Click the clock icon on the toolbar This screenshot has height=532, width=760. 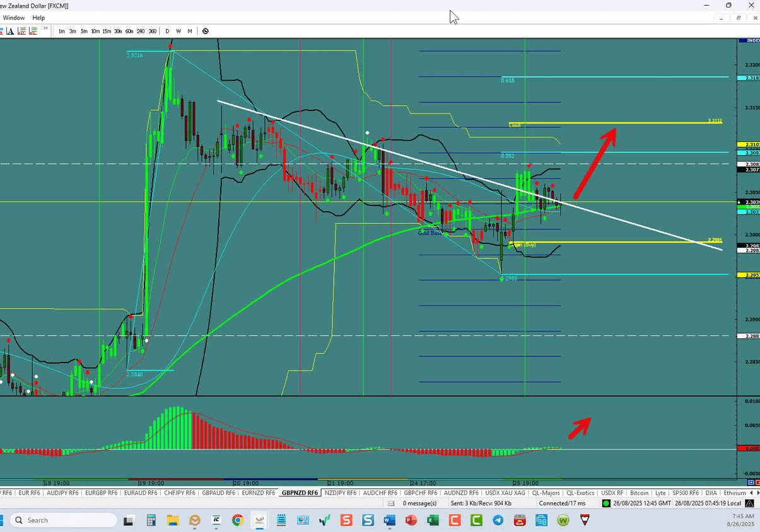pos(205,31)
